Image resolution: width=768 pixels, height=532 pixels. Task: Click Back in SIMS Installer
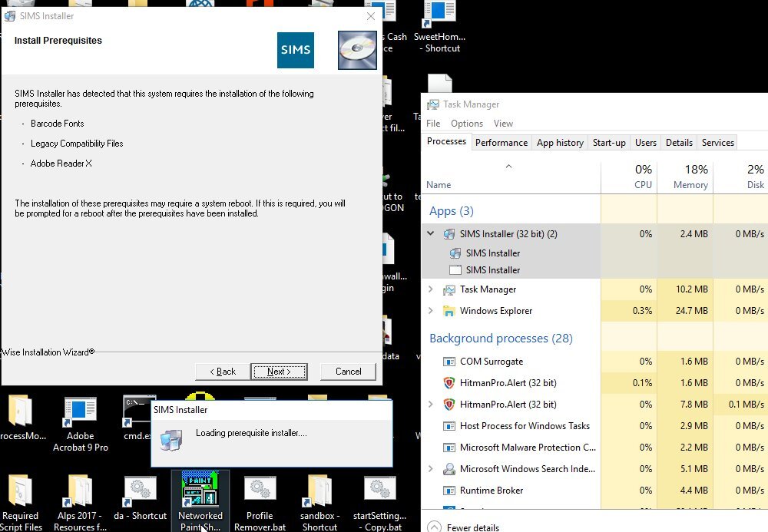223,372
